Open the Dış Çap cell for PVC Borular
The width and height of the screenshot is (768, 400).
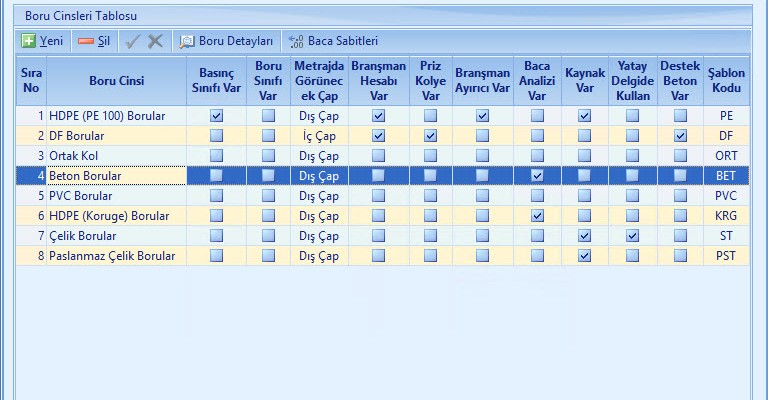pyautogui.click(x=319, y=196)
